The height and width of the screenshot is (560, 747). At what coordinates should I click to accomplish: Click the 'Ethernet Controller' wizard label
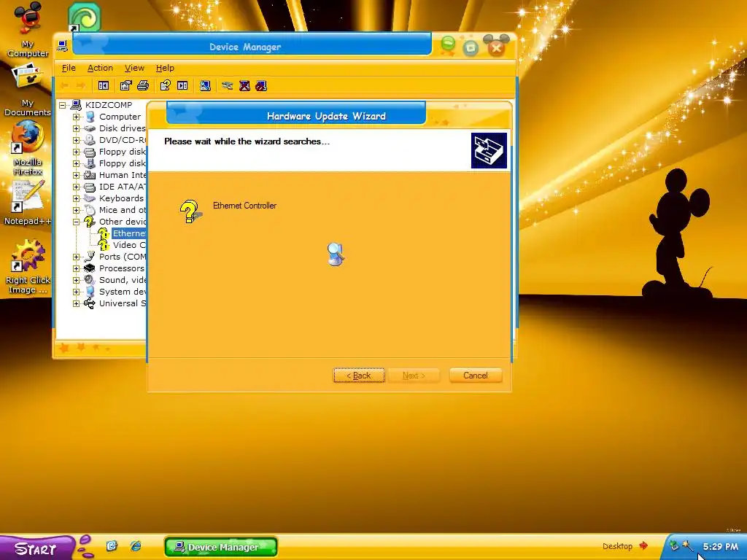click(x=244, y=206)
